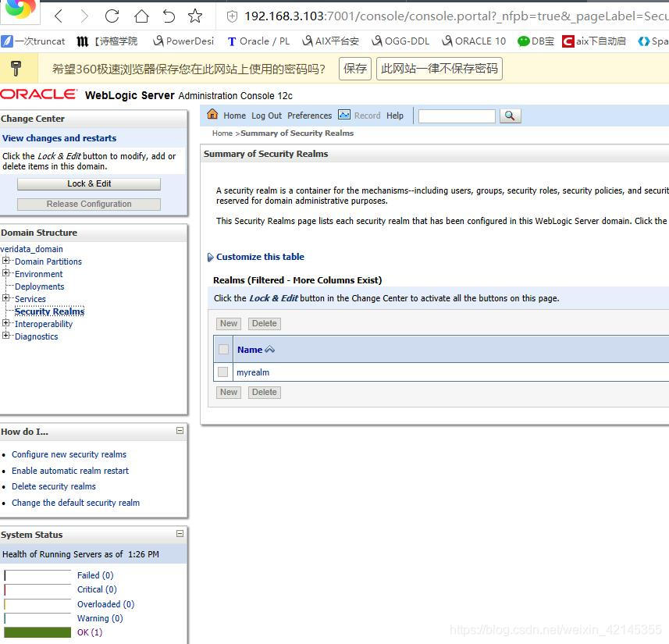The height and width of the screenshot is (644, 669).
Task: Open Change the default security realm link
Action: click(x=76, y=502)
